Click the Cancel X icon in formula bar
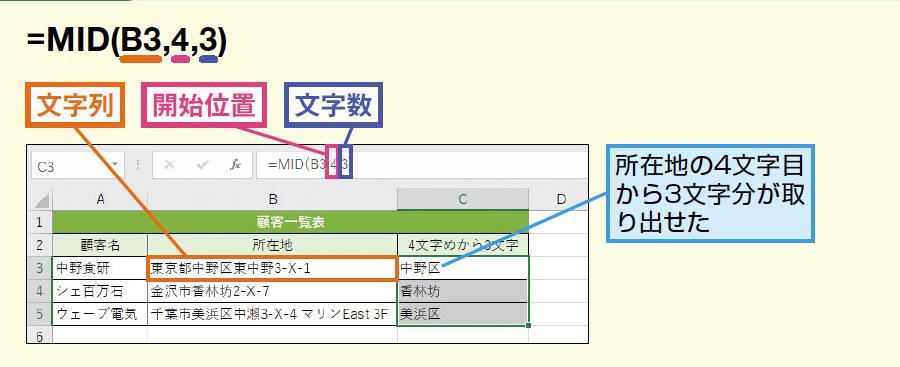Image resolution: width=900 pixels, height=367 pixels. (169, 165)
